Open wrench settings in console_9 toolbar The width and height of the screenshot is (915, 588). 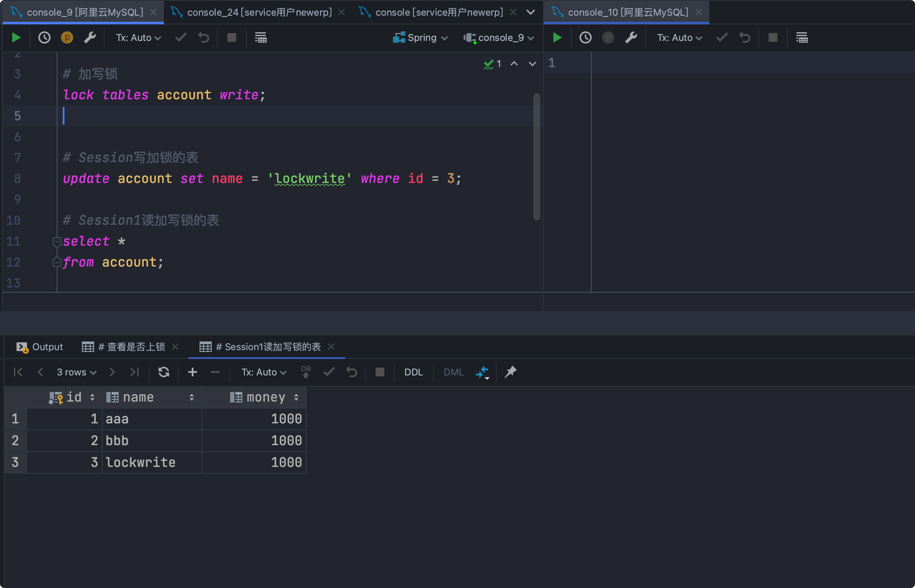[x=90, y=38]
